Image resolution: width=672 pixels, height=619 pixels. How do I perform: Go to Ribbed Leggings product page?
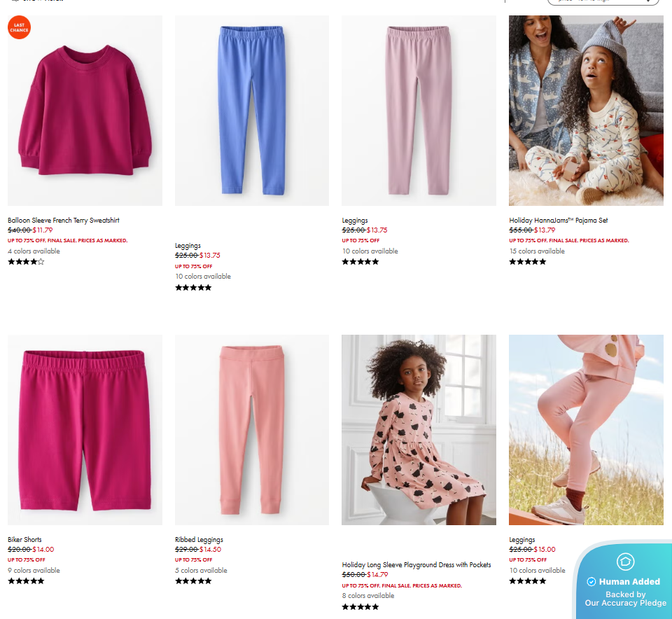(x=199, y=540)
